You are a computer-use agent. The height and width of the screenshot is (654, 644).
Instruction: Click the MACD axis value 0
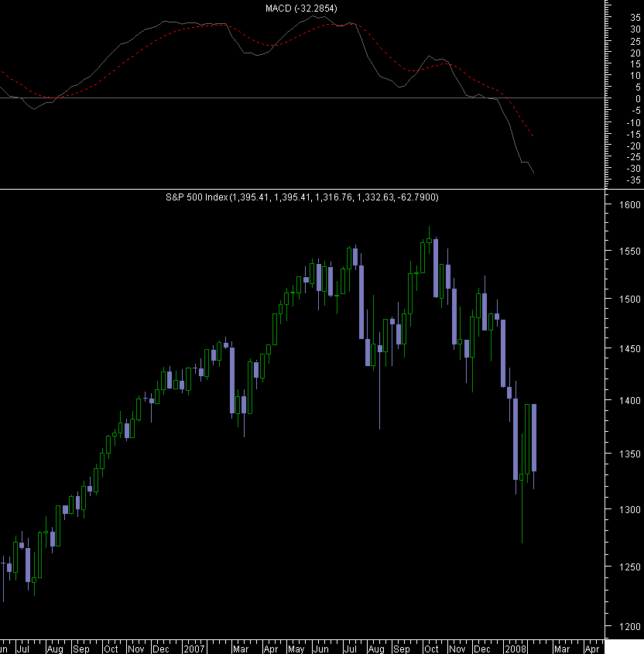click(x=638, y=99)
